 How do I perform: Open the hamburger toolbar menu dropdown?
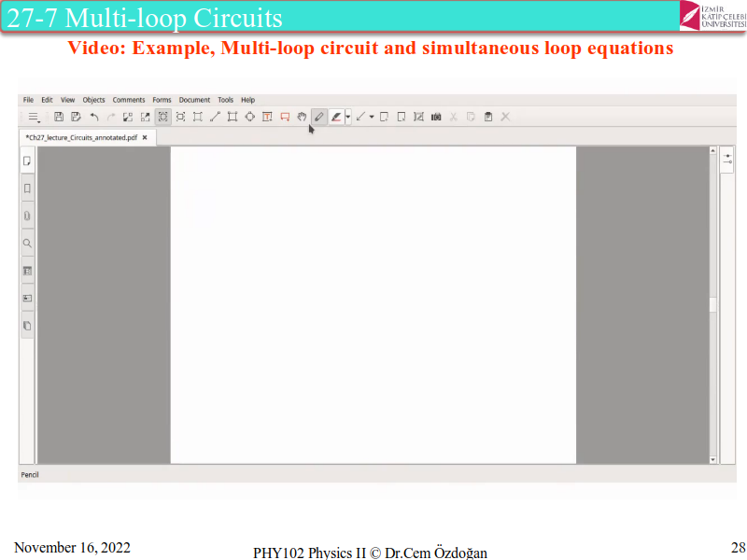(34, 118)
